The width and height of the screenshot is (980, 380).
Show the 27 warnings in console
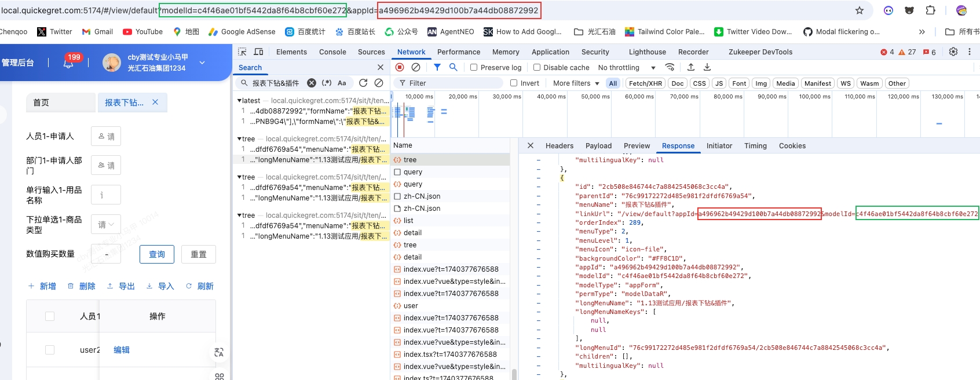click(x=907, y=52)
